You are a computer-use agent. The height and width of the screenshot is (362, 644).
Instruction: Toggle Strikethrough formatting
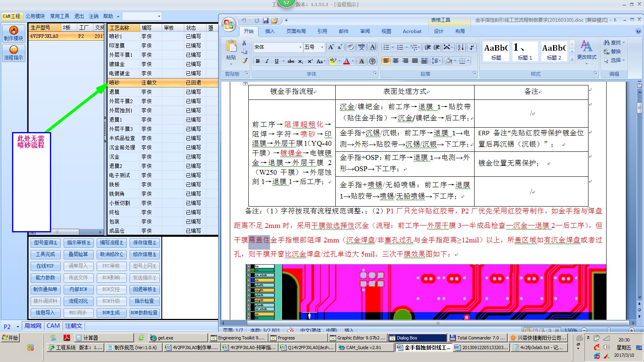(291, 61)
